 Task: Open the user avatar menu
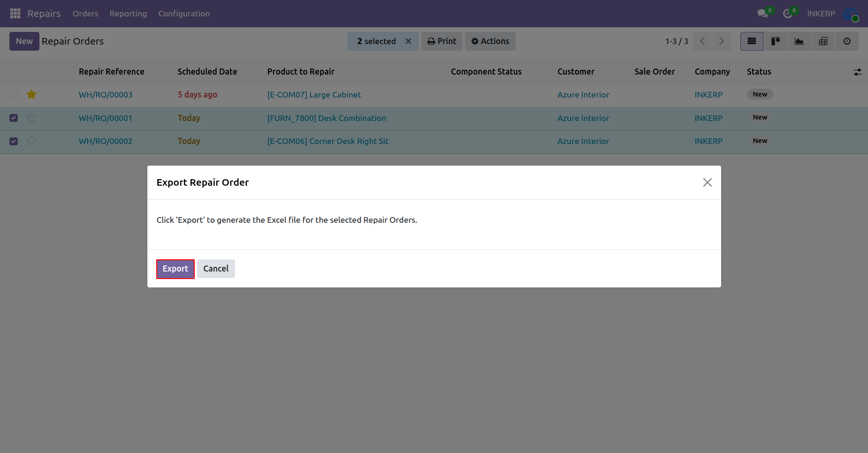(850, 14)
